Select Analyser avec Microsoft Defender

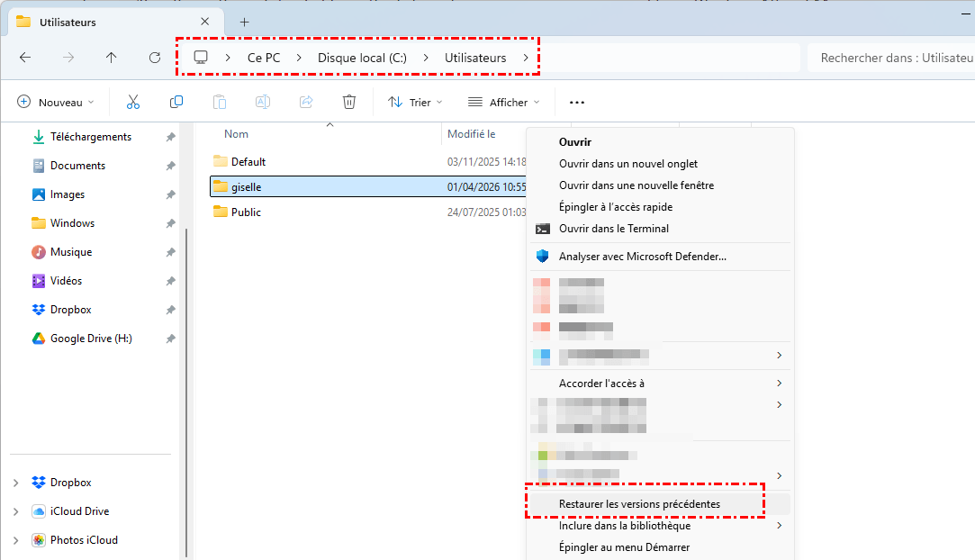(x=642, y=257)
